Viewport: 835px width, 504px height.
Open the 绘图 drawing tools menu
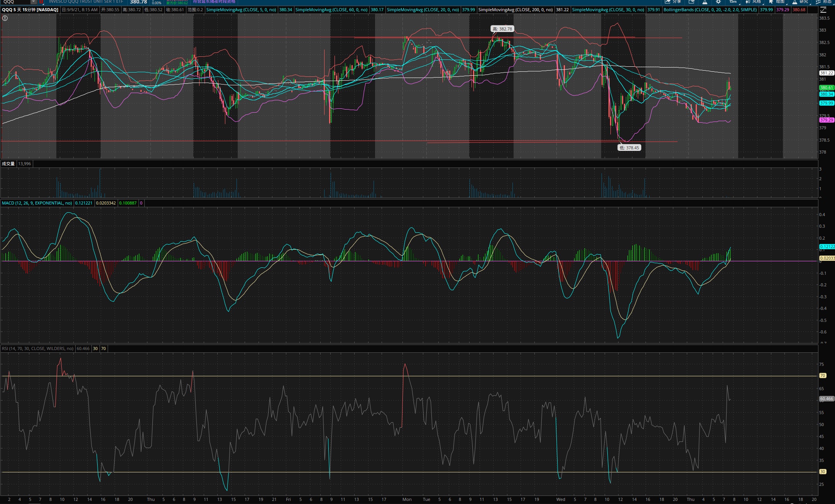coord(777,2)
